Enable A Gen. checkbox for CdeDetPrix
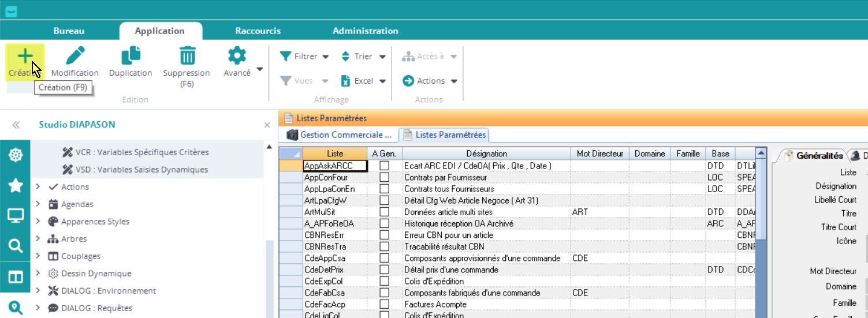Screen dimensions: 868x318 [x=384, y=270]
